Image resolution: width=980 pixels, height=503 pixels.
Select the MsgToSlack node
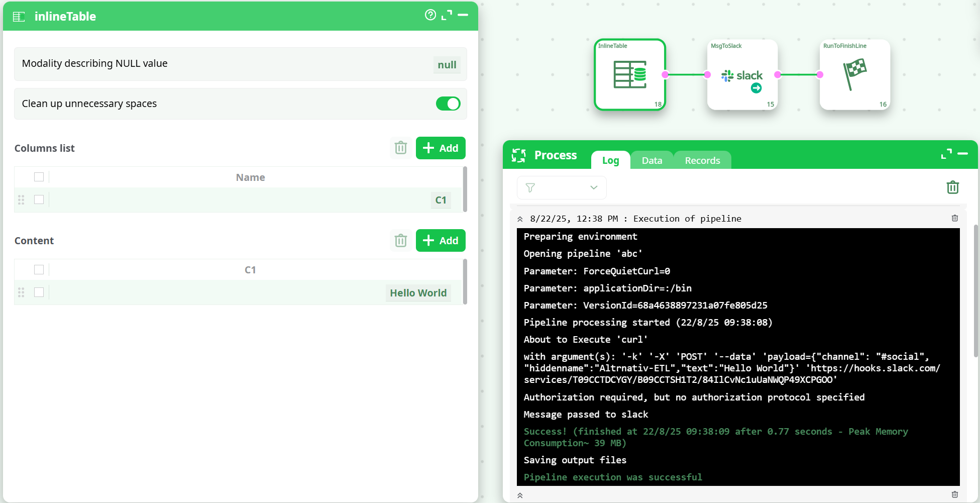[x=742, y=75]
